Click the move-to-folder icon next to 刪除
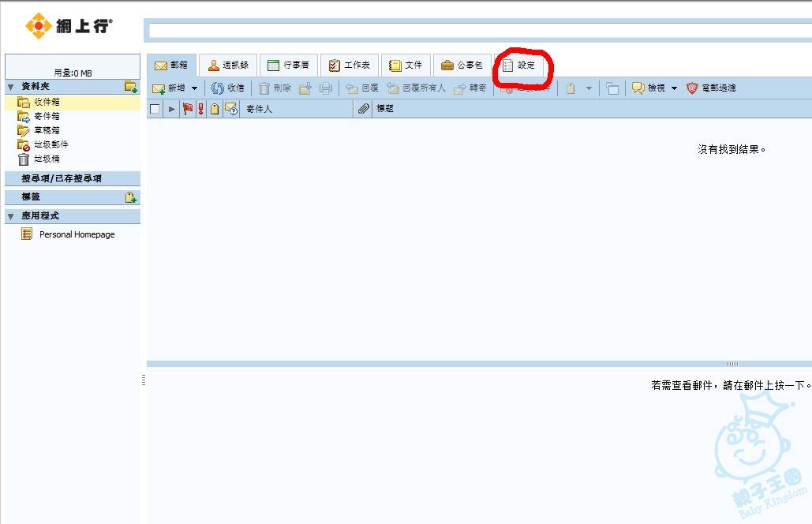Image resolution: width=812 pixels, height=524 pixels. tap(305, 88)
